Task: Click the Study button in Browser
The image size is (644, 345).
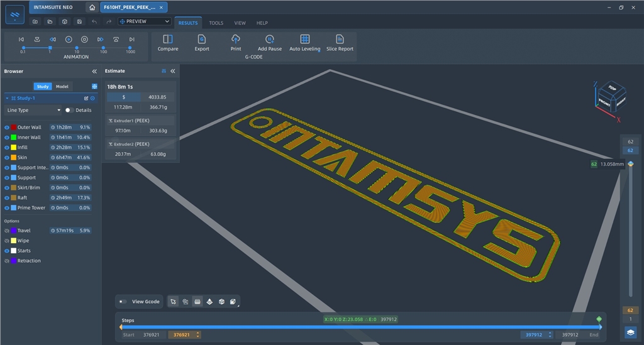Action: [43, 87]
